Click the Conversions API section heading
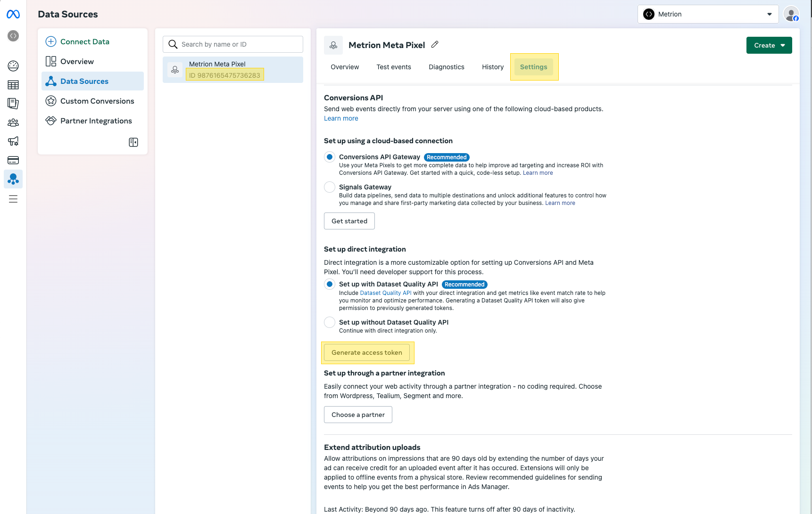This screenshot has height=514, width=812. click(353, 98)
